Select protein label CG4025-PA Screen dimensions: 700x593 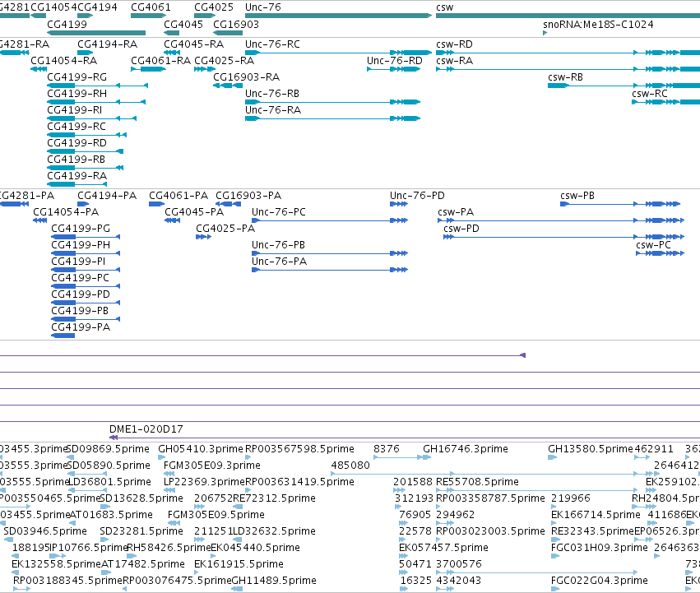(x=225, y=229)
